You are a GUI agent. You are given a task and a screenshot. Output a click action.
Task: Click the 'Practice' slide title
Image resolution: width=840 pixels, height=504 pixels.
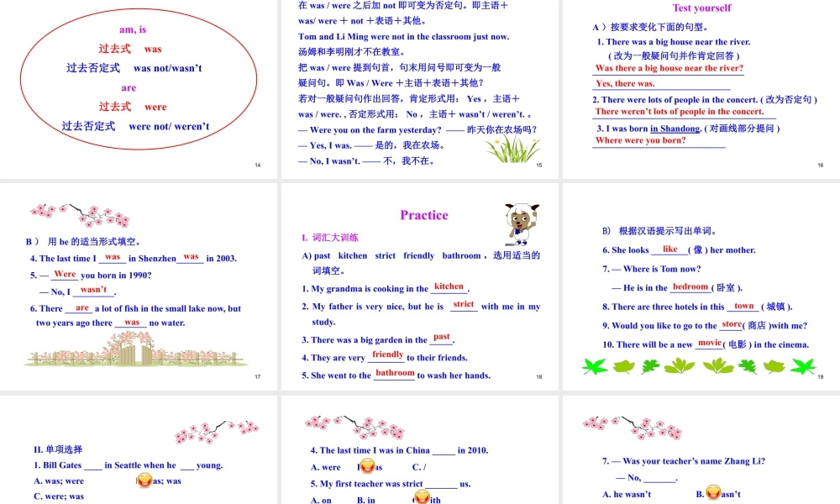click(423, 215)
